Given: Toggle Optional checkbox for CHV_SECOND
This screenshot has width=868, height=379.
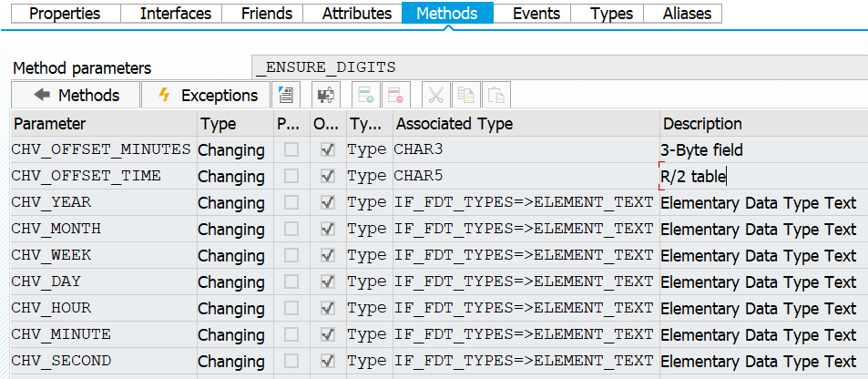Looking at the screenshot, I should point(328,362).
